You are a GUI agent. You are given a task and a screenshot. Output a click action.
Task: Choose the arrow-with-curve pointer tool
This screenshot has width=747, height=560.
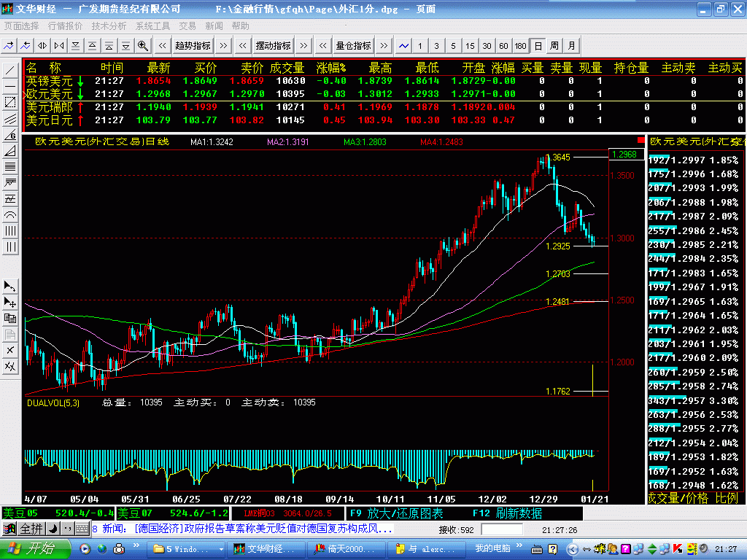tap(10, 286)
